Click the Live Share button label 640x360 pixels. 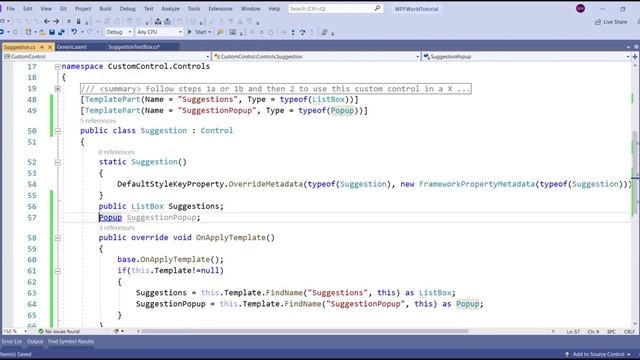pyautogui.click(x=615, y=22)
